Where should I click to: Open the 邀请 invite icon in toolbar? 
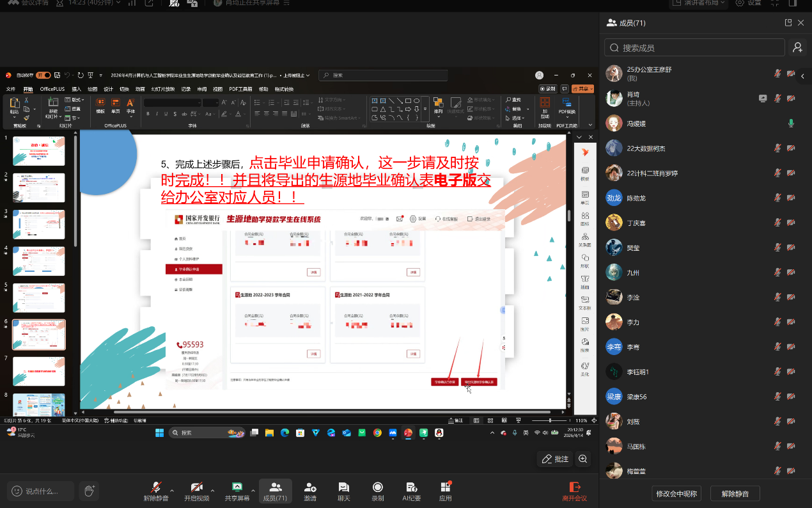[310, 491]
